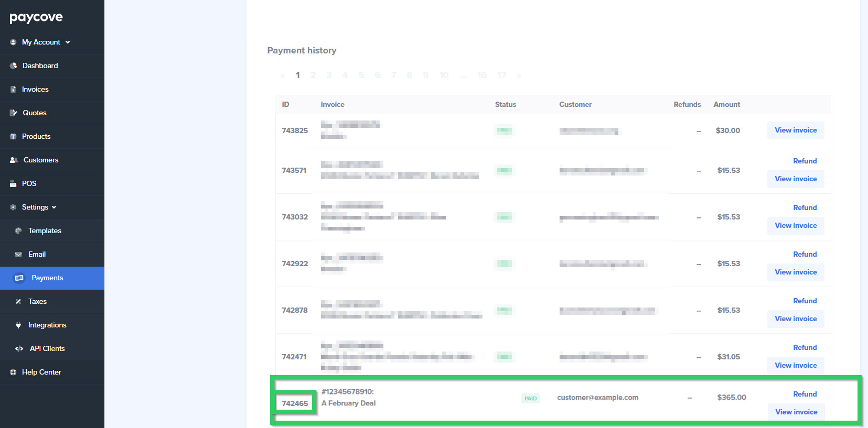View invoice for payment 742471
The height and width of the screenshot is (428, 868).
[796, 366]
